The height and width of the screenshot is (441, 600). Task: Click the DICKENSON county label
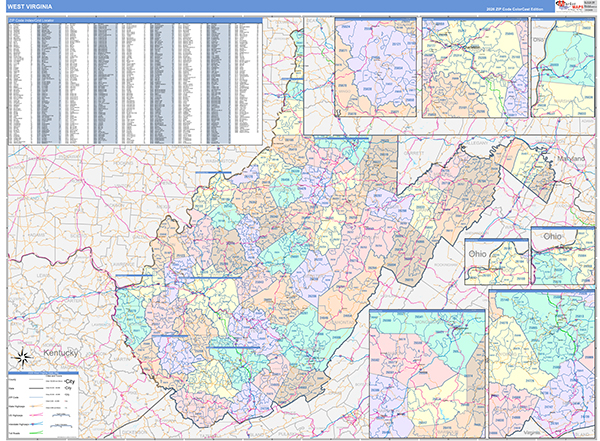click(134, 432)
